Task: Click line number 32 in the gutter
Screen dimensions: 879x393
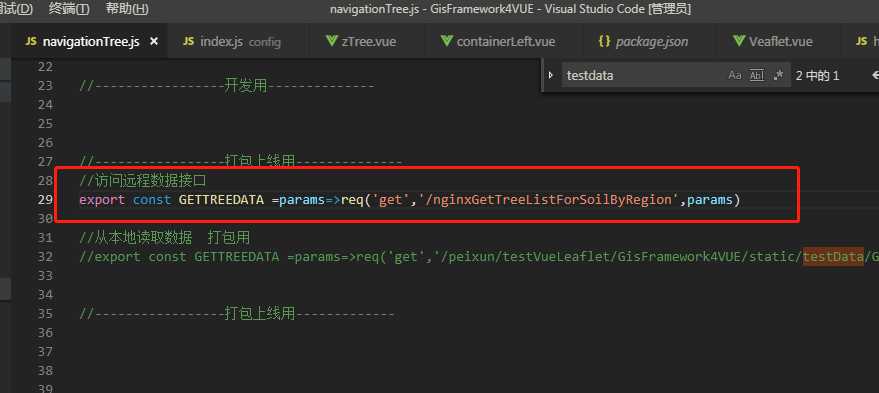Action: point(45,257)
